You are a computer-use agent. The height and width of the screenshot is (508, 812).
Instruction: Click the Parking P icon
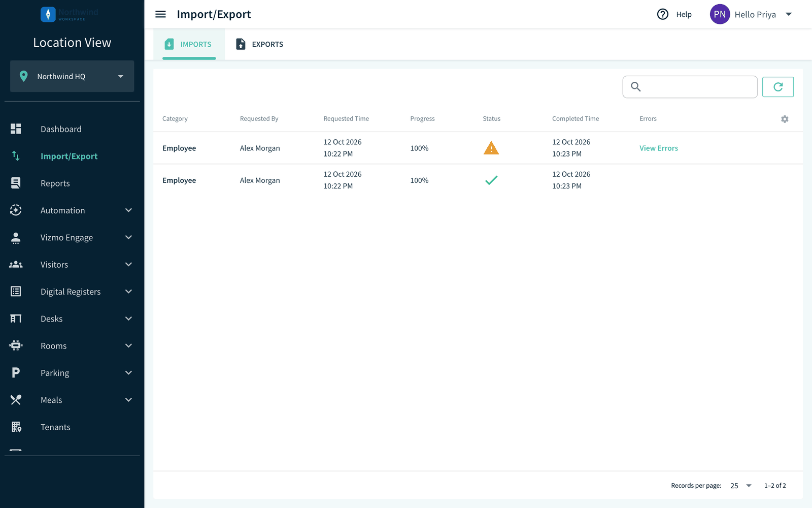pos(16,373)
